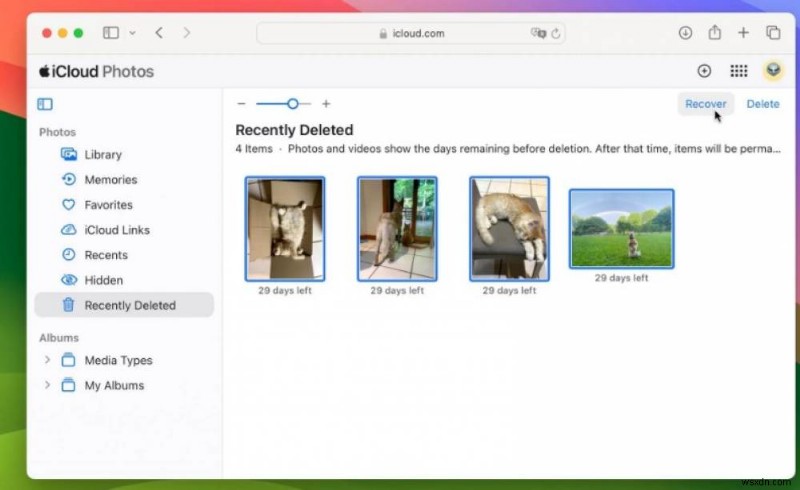This screenshot has width=800, height=490.
Task: Click the thumbnail size slider knob
Action: click(x=292, y=104)
